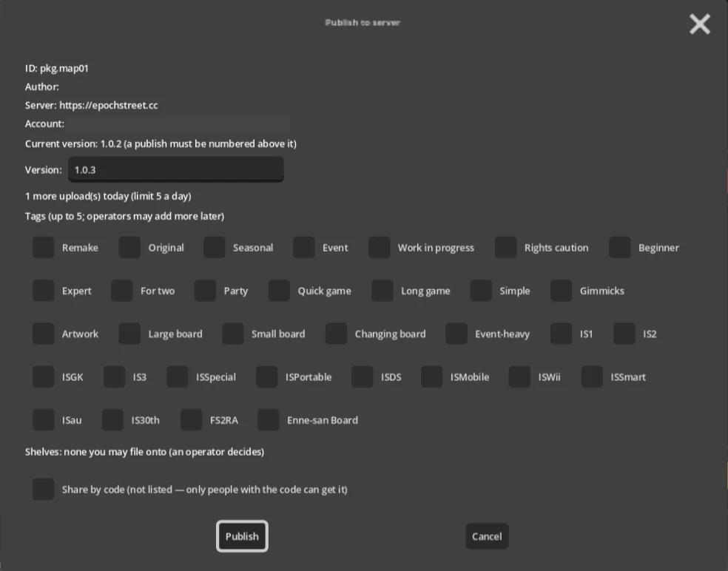This screenshot has height=571, width=728.
Task: Click the server URL https://epochstreet.cc
Action: (x=109, y=105)
